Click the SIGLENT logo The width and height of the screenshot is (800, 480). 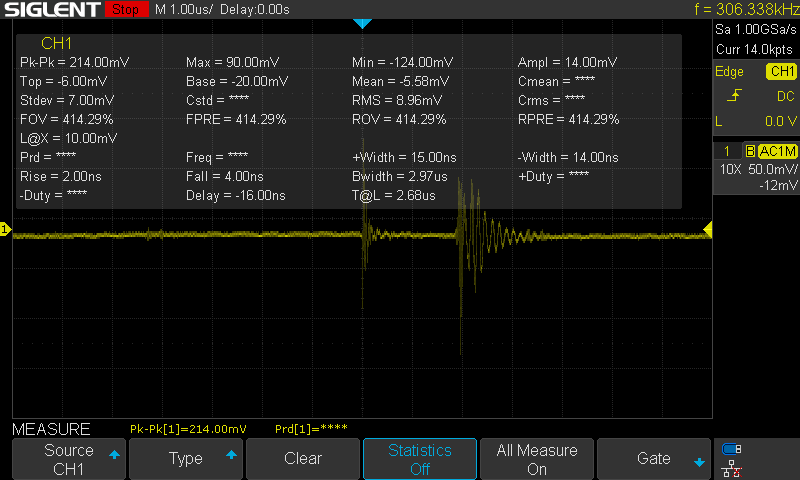(x=52, y=10)
